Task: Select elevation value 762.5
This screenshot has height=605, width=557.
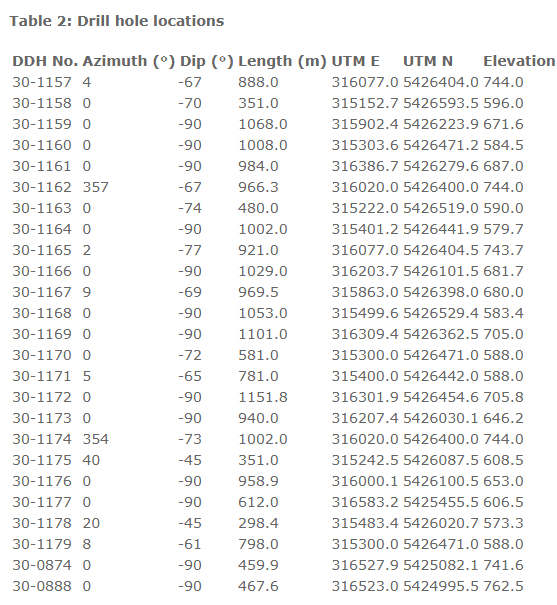Action: [x=503, y=586]
